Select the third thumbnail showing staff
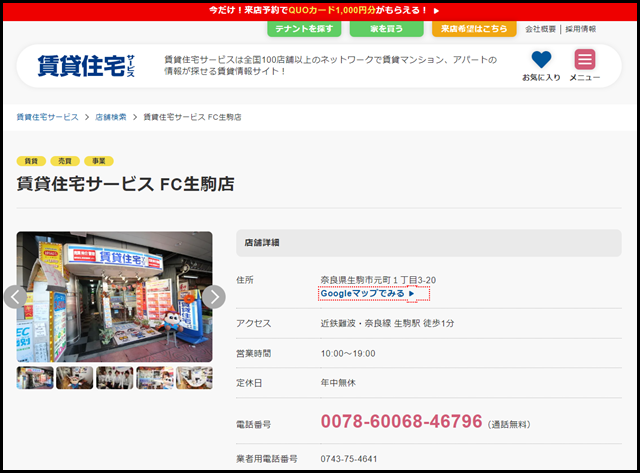The image size is (640, 473). tap(115, 378)
